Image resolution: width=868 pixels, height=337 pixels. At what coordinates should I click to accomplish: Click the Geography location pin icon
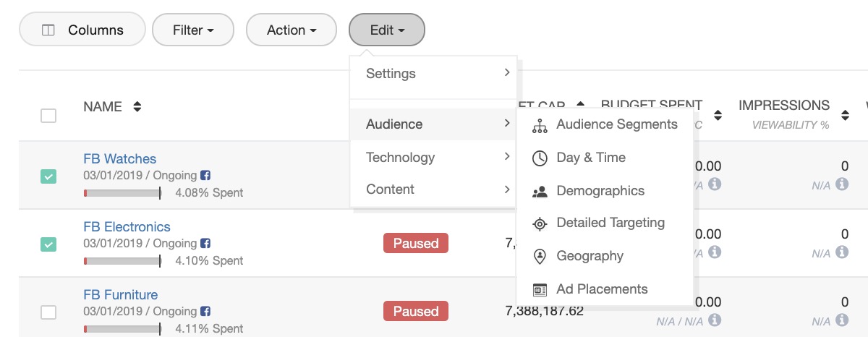coord(540,256)
